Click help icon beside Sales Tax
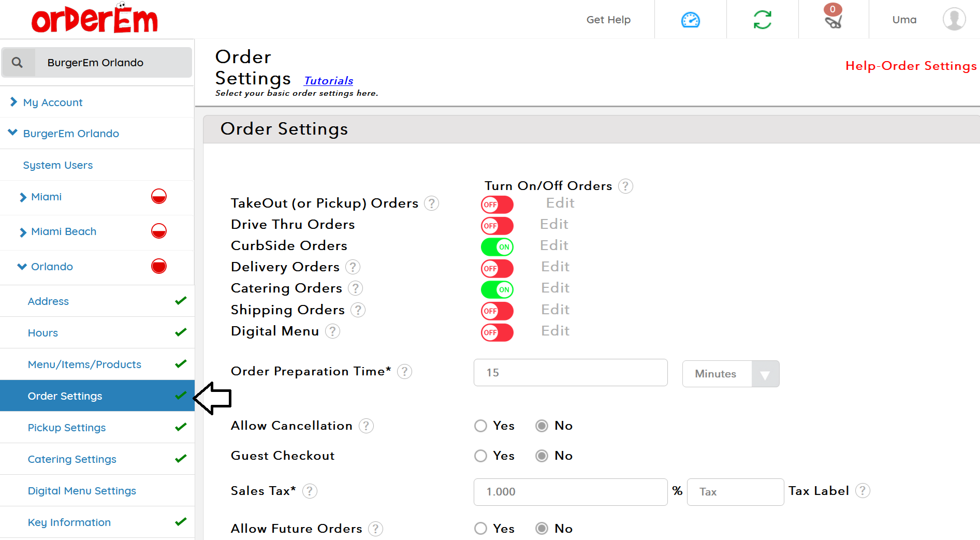This screenshot has height=540, width=980. (310, 491)
